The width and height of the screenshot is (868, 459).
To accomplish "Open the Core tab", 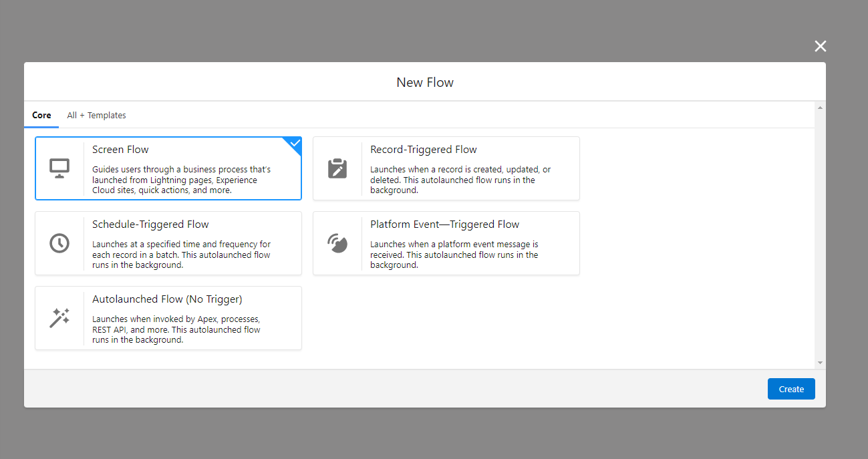I will [x=41, y=115].
